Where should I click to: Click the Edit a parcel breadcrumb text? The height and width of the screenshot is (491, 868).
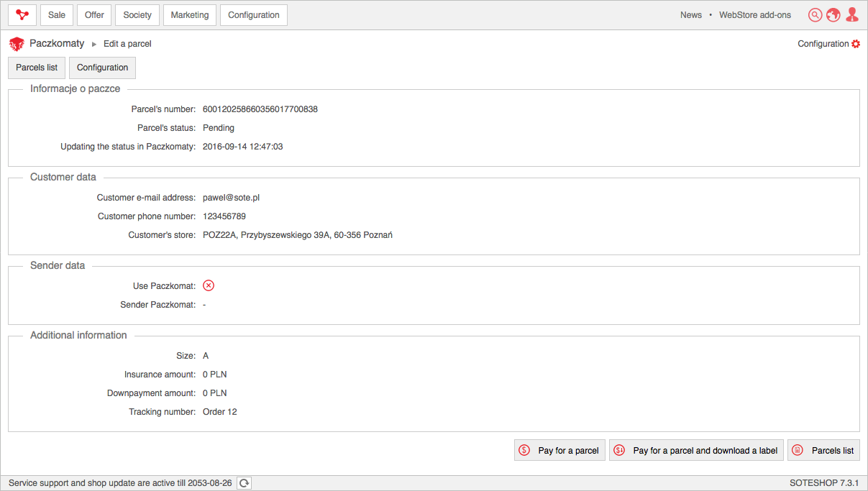pyautogui.click(x=127, y=44)
